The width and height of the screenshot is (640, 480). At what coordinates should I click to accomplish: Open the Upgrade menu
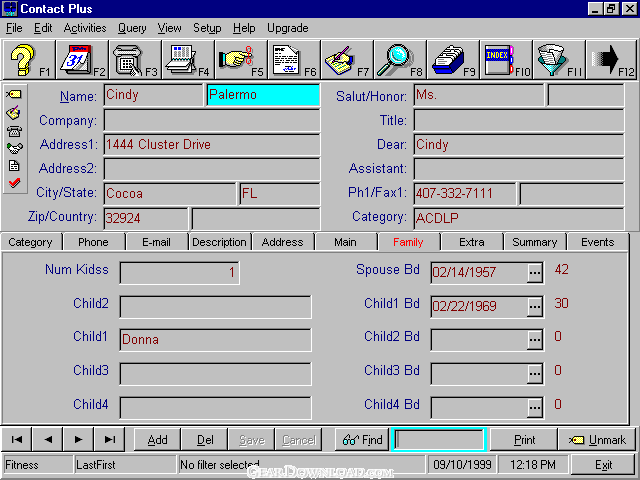[x=288, y=28]
